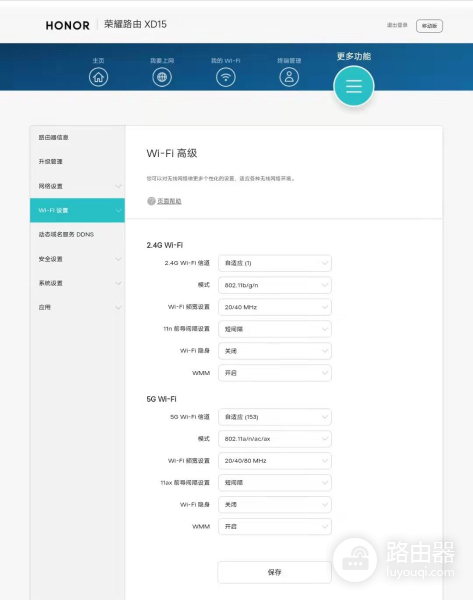Click the 更多功能 teal menu circle
Image resolution: width=473 pixels, height=600 pixels.
(354, 86)
